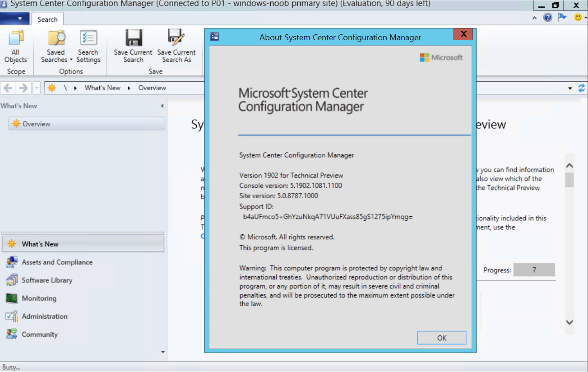Click the Community icon

12,335
